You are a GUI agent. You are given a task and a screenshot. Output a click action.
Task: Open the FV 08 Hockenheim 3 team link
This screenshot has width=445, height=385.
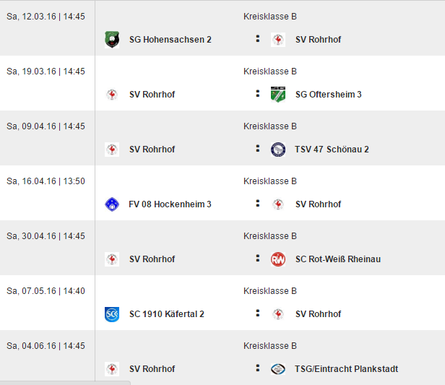pyautogui.click(x=170, y=204)
